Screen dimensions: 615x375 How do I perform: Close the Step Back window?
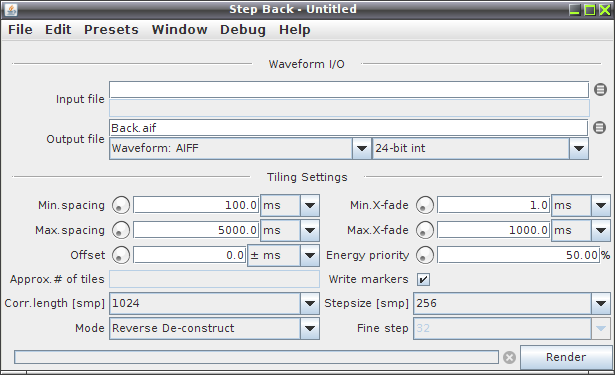click(605, 10)
